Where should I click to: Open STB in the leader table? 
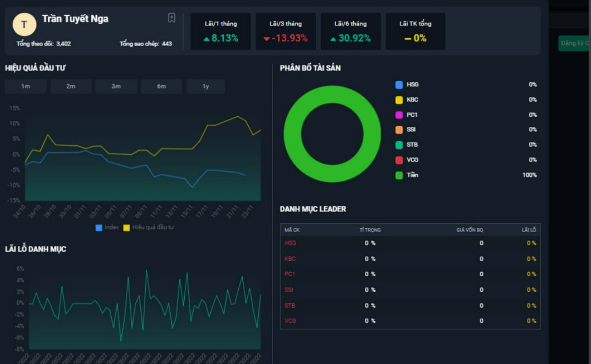[290, 305]
